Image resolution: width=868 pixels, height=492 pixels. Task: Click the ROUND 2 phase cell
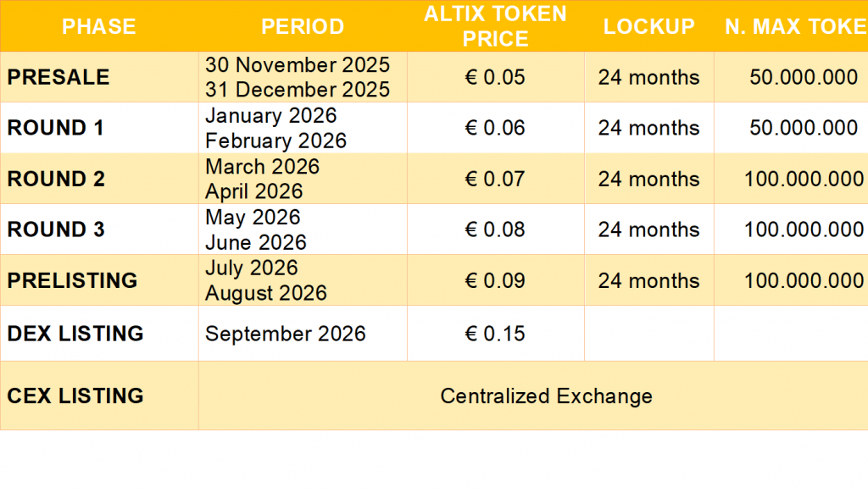point(56,179)
